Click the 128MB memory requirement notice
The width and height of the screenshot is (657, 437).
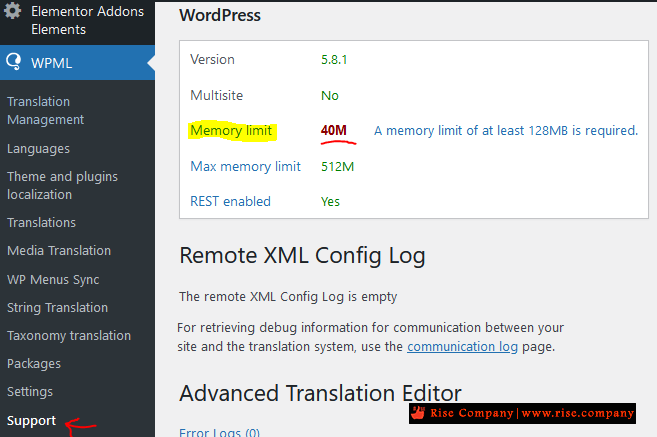pos(506,131)
